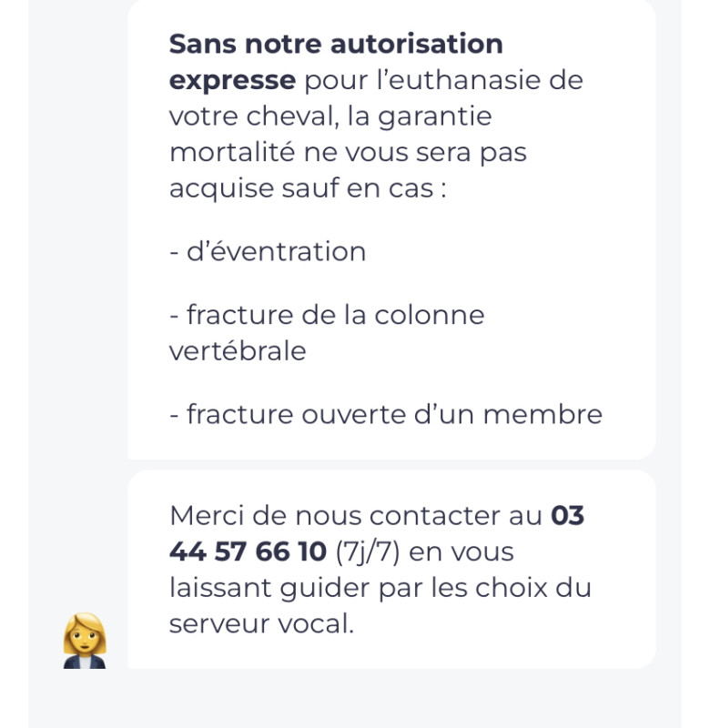
Task: Select the "Merci de nous contacter au" text
Action: [x=356, y=515]
